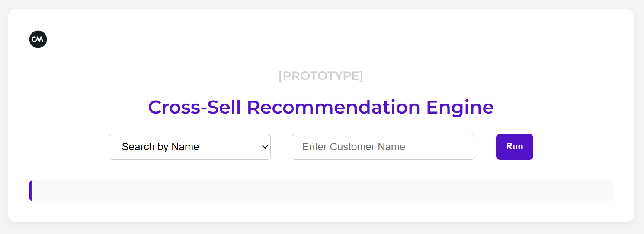644x234 pixels.
Task: Click the purple accent bar of results panel
Action: pyautogui.click(x=31, y=191)
